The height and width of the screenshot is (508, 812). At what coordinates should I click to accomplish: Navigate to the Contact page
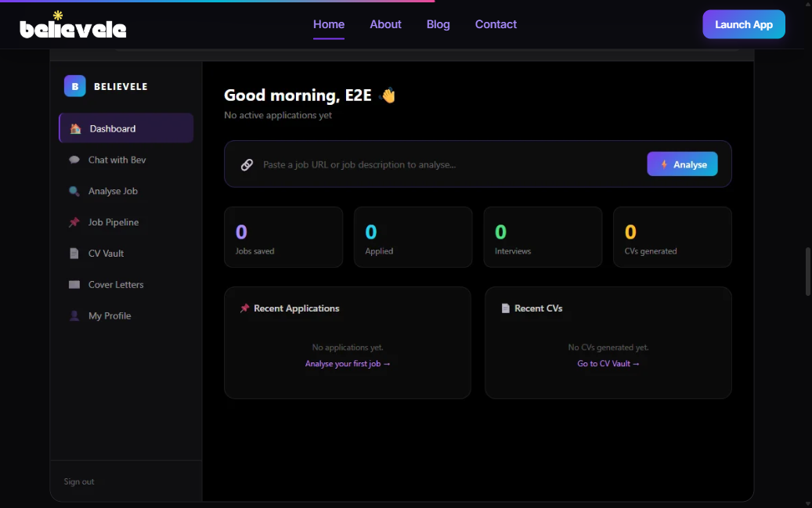[x=496, y=24]
